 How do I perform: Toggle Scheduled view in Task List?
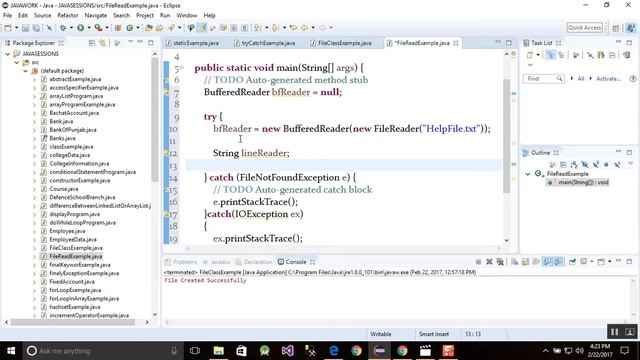click(561, 55)
